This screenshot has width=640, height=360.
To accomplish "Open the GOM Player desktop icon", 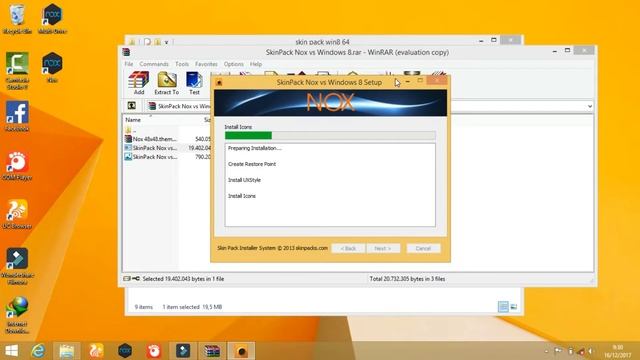I will [x=17, y=166].
